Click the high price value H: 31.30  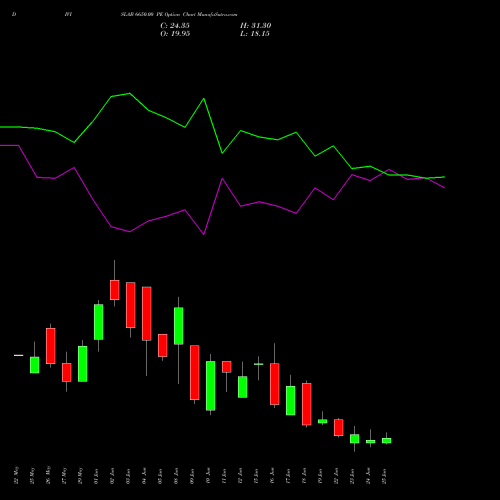[255, 26]
